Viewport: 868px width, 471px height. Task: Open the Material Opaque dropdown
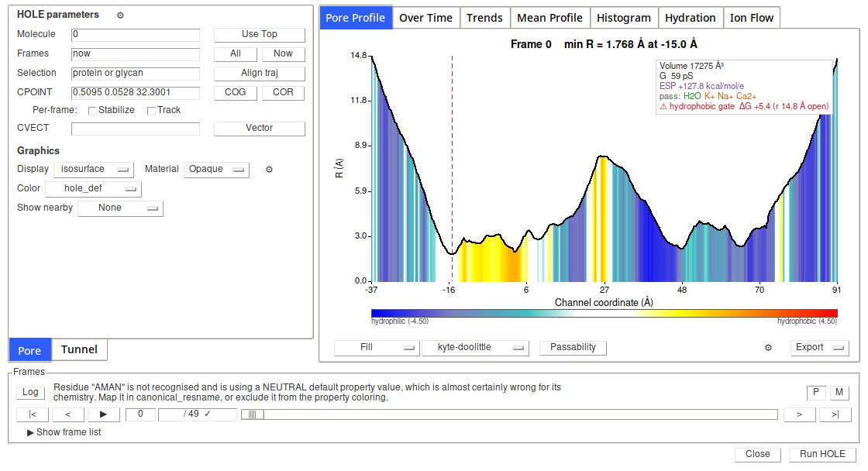click(x=216, y=170)
